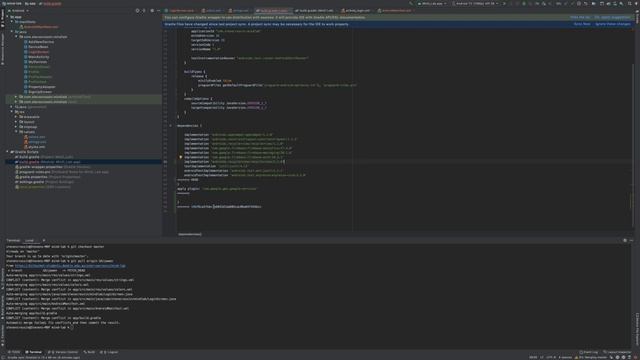
Task: Click the Sync Now link
Action: [582, 24]
